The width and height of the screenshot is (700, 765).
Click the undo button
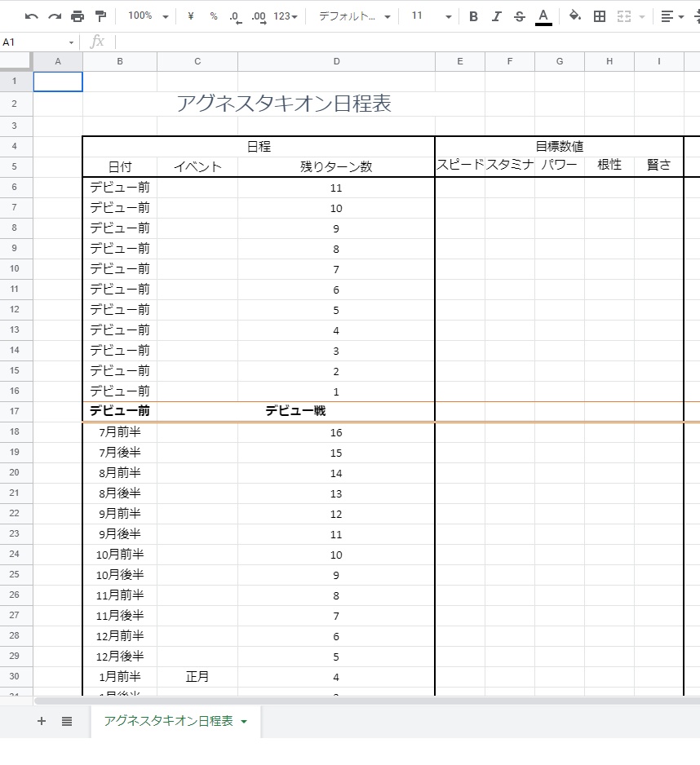[31, 15]
